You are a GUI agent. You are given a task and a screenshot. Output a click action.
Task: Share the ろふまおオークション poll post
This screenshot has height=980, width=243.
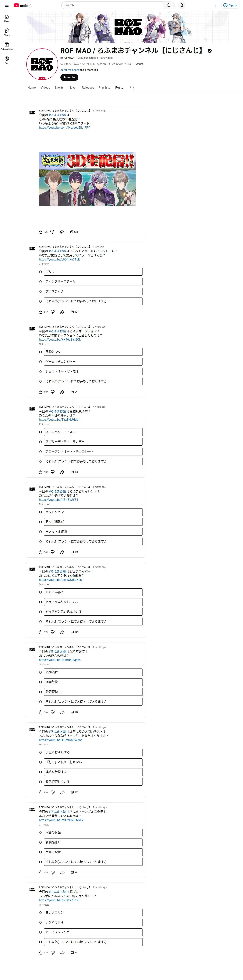(x=62, y=392)
